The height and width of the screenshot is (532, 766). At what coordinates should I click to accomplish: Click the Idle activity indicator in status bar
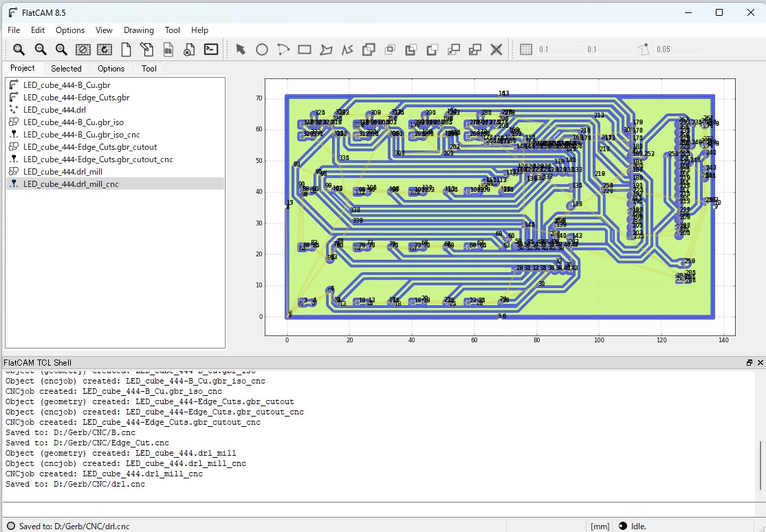click(633, 526)
